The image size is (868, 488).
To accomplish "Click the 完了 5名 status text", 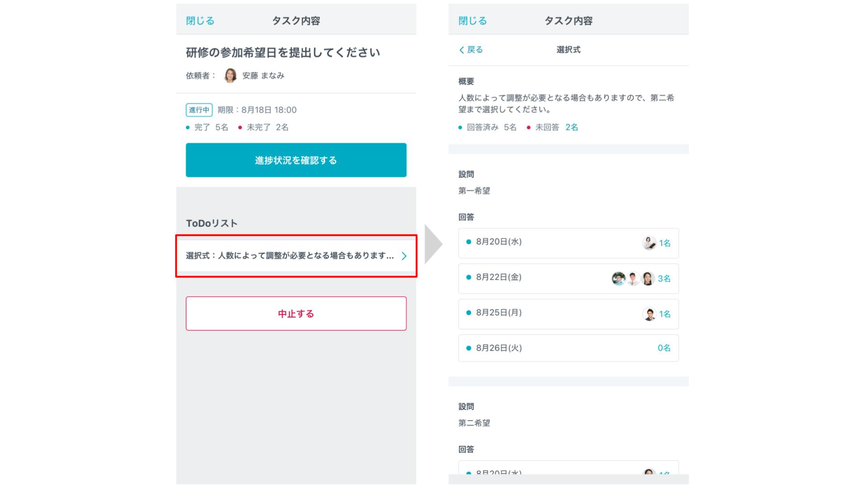I will (211, 127).
